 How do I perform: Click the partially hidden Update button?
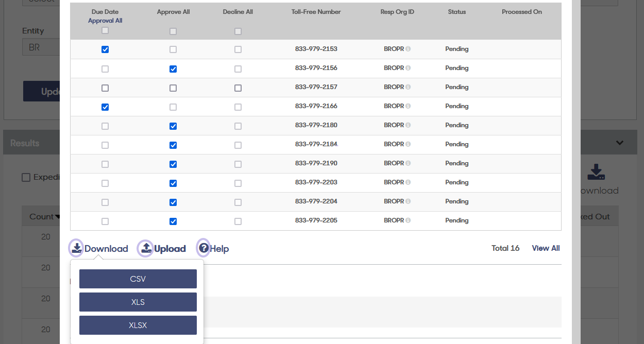42,91
